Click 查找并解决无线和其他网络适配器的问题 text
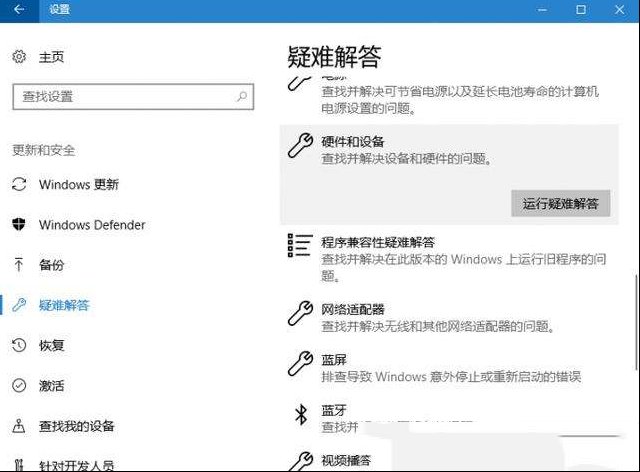 click(438, 327)
